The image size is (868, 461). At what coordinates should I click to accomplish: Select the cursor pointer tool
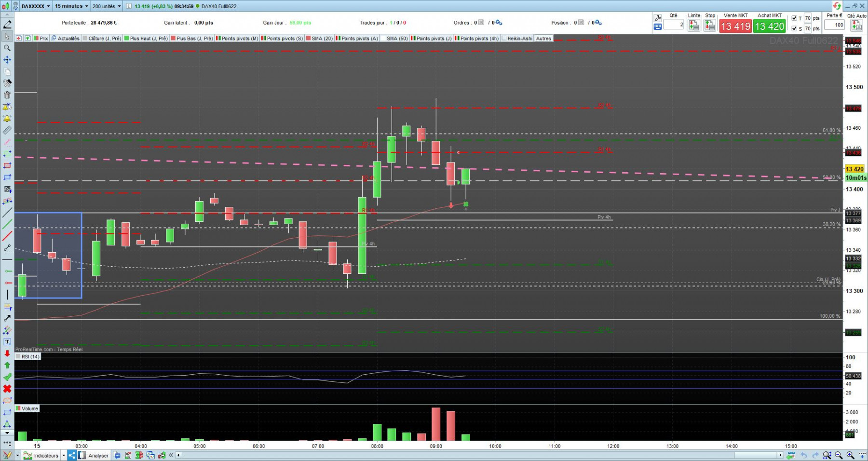point(7,36)
